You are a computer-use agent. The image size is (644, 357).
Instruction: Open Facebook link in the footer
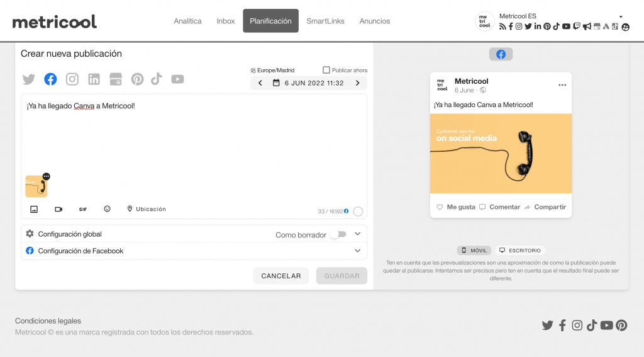(562, 326)
